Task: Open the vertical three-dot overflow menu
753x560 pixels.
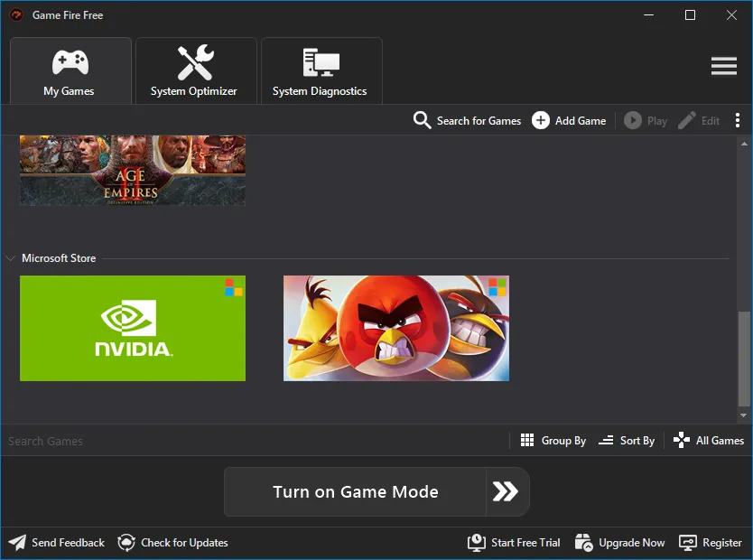Action: pos(737,120)
